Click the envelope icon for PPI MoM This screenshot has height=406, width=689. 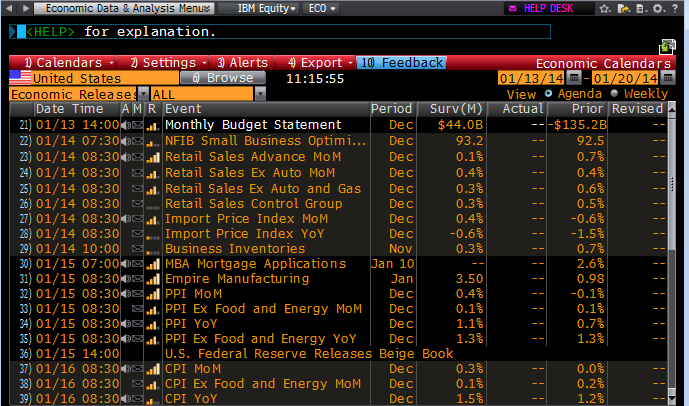tap(138, 294)
